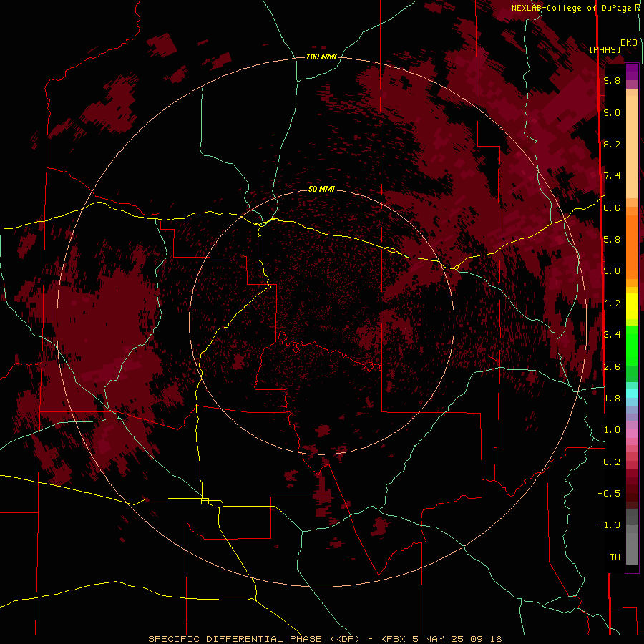The image size is (644, 644).
Task: Click the 9.0 value on the color scale
Action: pyautogui.click(x=612, y=112)
